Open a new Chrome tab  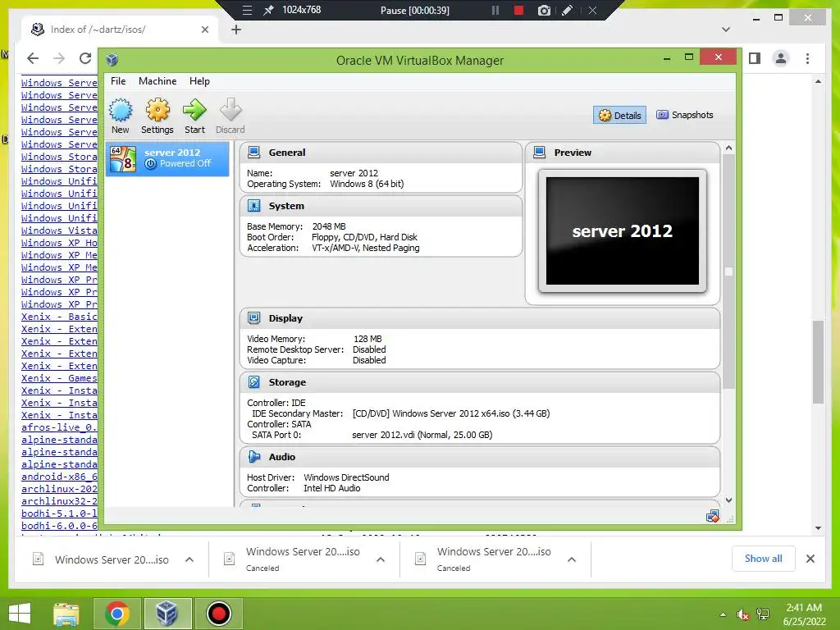pyautogui.click(x=236, y=30)
